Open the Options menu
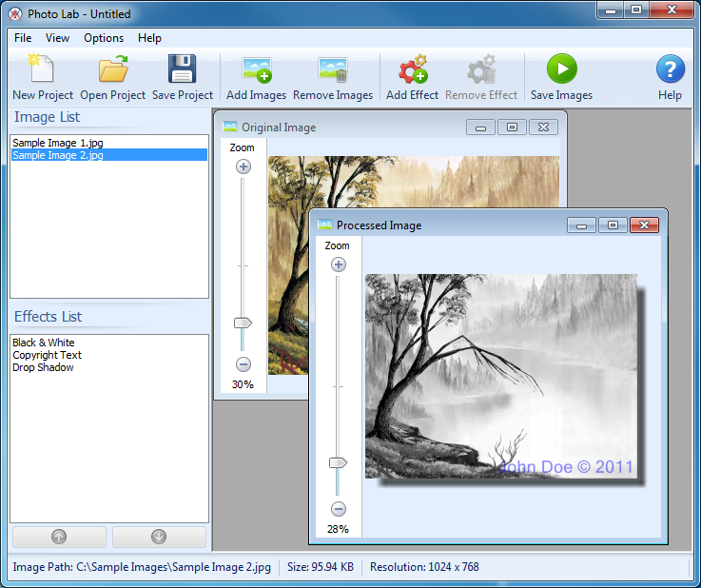This screenshot has height=588, width=701. (104, 38)
